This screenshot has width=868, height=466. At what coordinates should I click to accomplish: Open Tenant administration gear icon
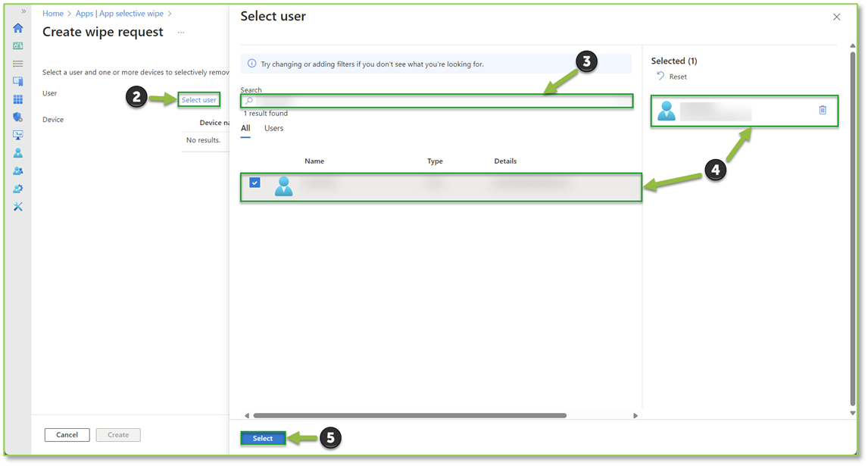click(x=17, y=188)
